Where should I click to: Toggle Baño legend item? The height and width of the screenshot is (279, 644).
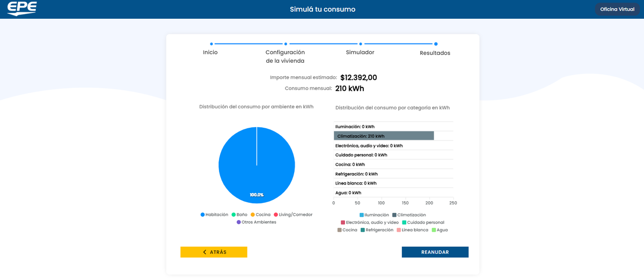239,215
